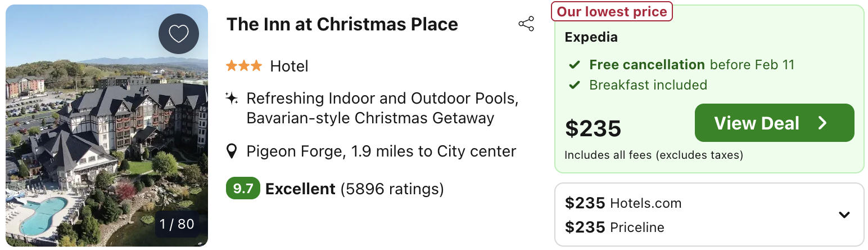The image size is (868, 250).
Task: Click the orange three-star rating icons
Action: pyautogui.click(x=244, y=66)
